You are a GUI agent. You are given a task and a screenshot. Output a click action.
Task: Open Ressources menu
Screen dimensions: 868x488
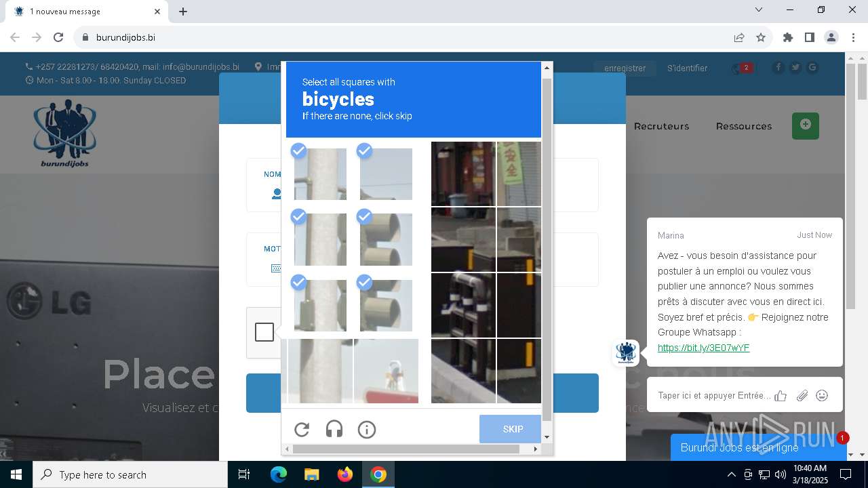pyautogui.click(x=744, y=126)
